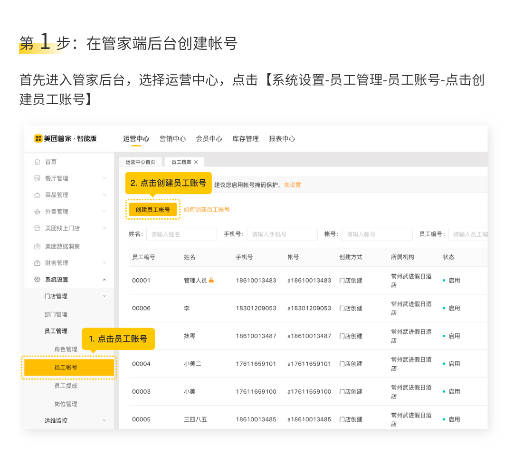The height and width of the screenshot is (453, 513).
Task: Expand the 餐厅管理 menu chevron
Action: tap(104, 178)
